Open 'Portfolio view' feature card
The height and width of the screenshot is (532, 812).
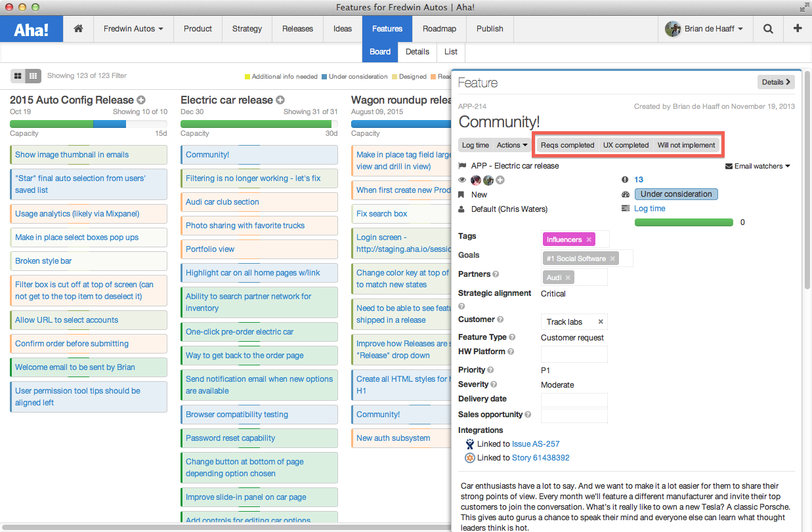pyautogui.click(x=259, y=249)
